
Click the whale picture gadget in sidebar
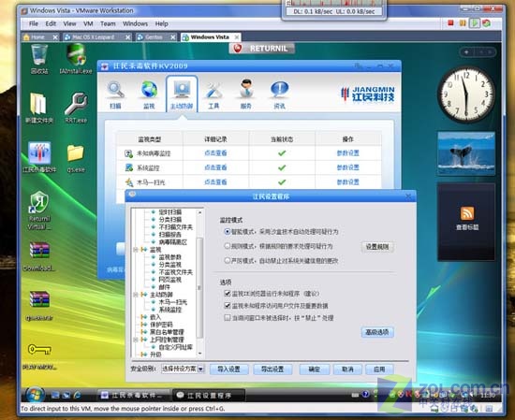[x=466, y=153]
